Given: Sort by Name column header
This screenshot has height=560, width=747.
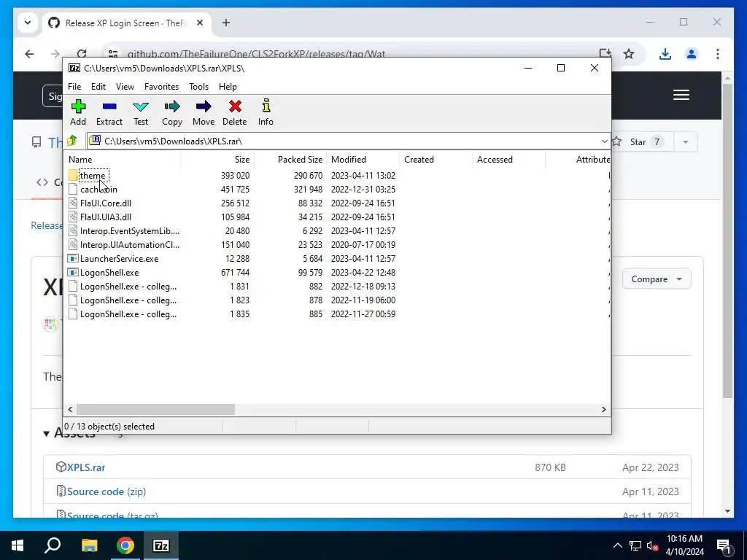Looking at the screenshot, I should tap(122, 160).
